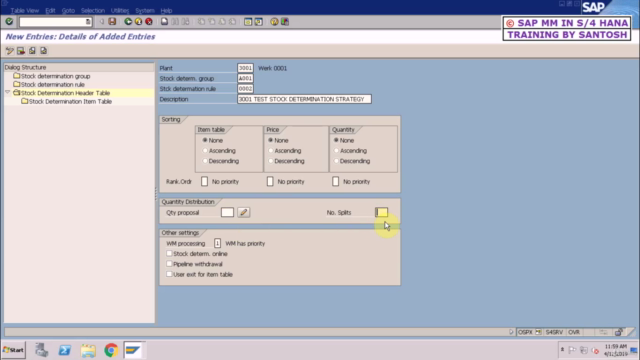
Task: Enable the Pipeline withdrawal checkbox
Action: [169, 264]
